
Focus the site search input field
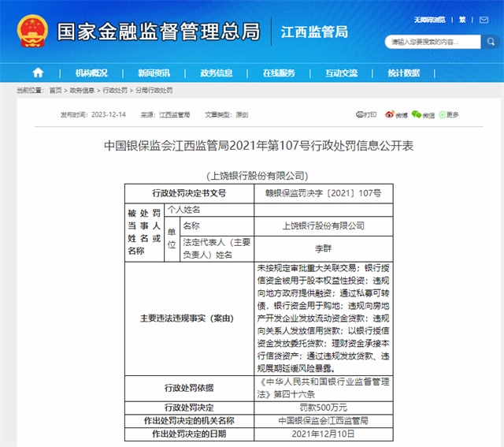(432, 42)
